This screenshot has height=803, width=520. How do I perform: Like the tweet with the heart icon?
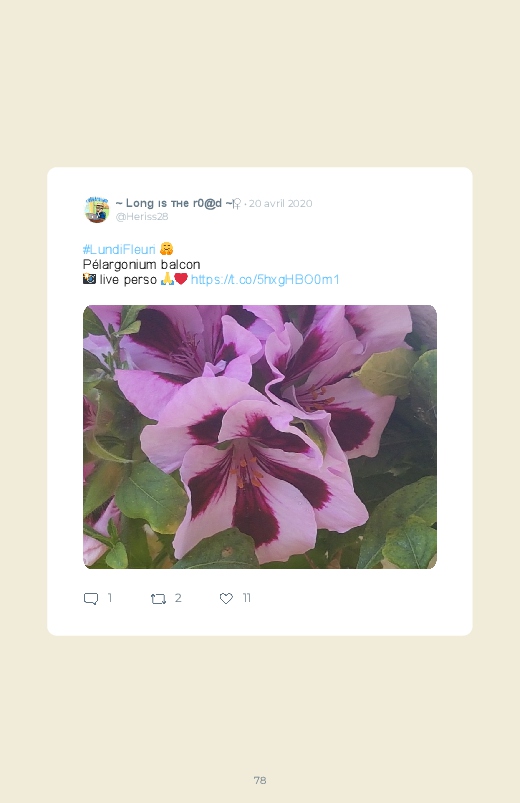coord(226,598)
